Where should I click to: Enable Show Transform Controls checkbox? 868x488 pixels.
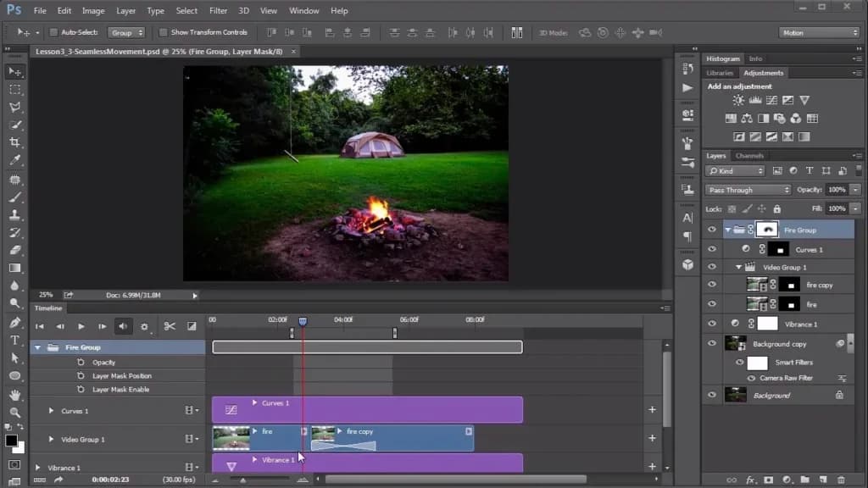point(164,33)
